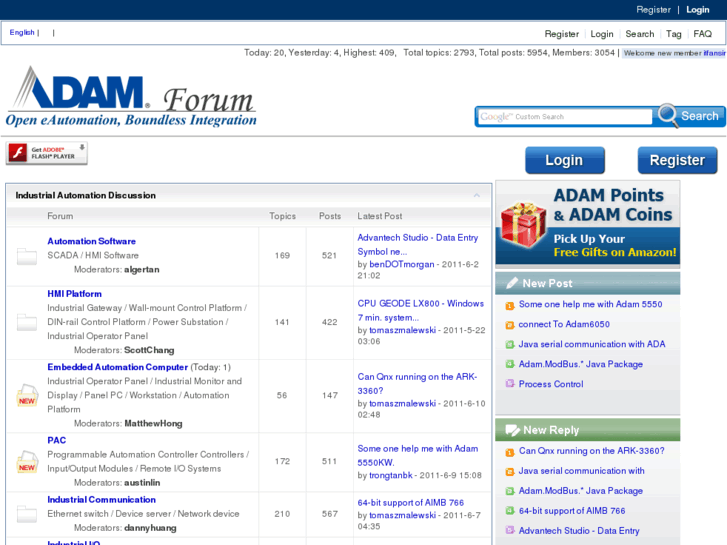Click the icon before Process Control
This screenshot has width=727, height=545.
tap(510, 384)
